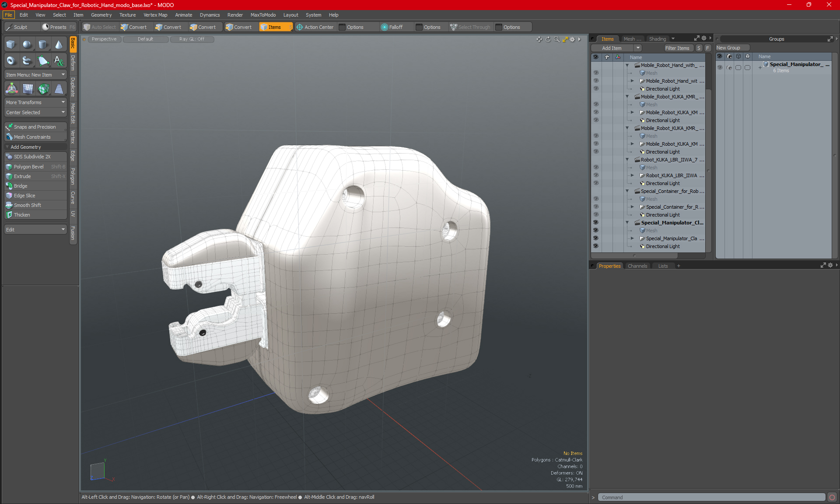Toggle visibility of Mobile_Robot_Hand_with... mesh
Viewport: 840px width, 504px height.
point(596,73)
